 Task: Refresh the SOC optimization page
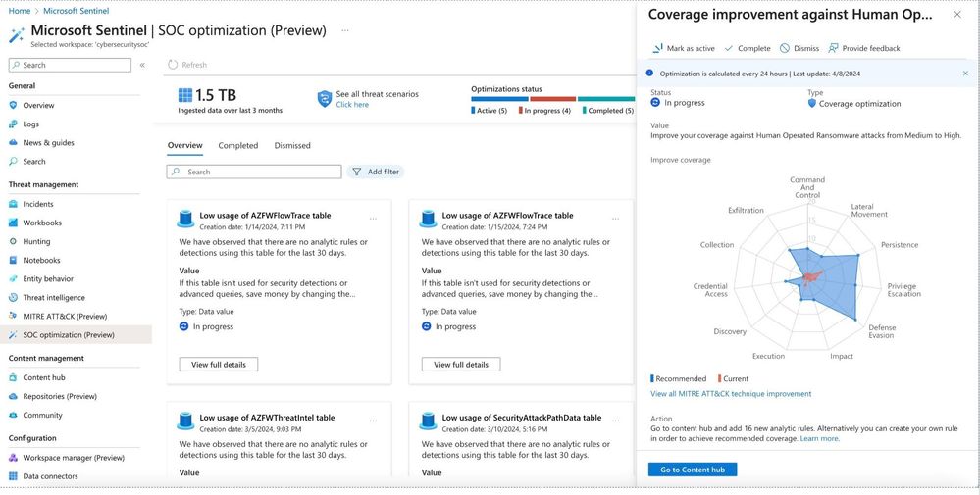(187, 65)
